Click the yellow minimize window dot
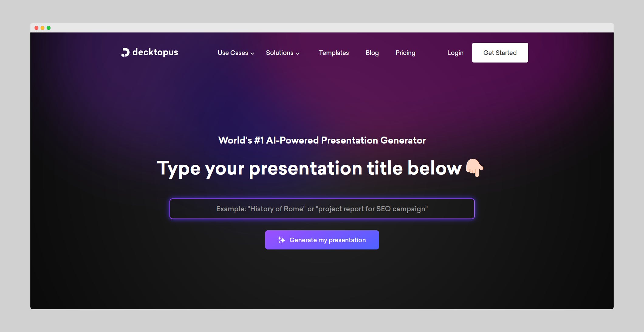Screen dimensions: 644x332 tap(43, 28)
